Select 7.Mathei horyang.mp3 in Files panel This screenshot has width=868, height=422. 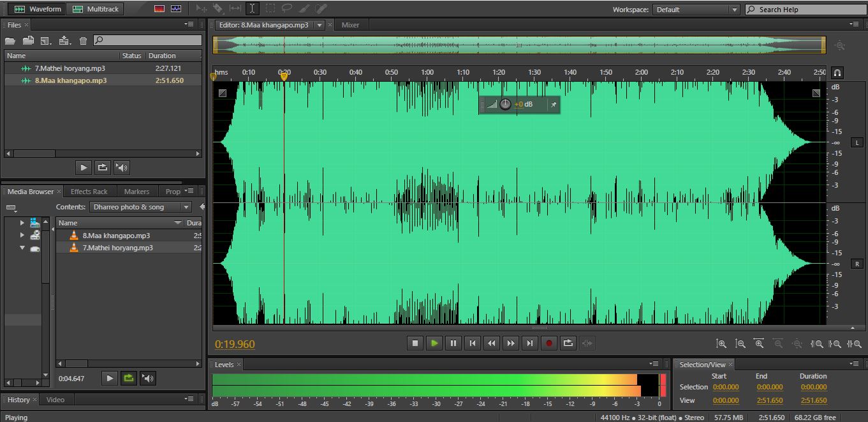70,68
